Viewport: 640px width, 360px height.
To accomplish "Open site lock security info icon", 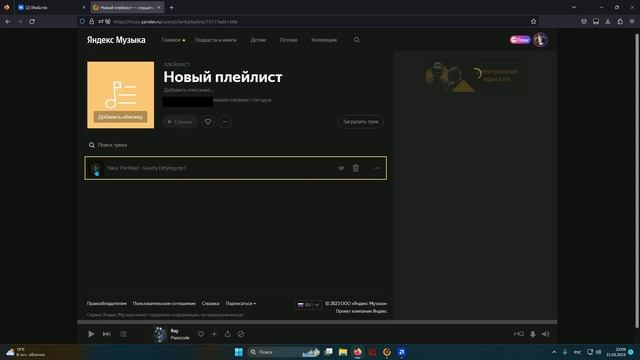I will click(x=91, y=21).
